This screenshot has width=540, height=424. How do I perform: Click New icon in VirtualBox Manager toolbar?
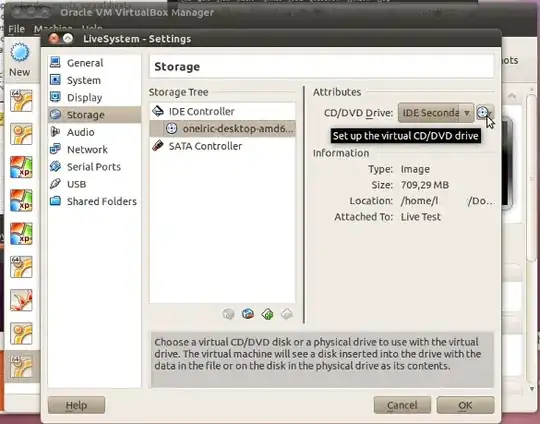[20, 60]
